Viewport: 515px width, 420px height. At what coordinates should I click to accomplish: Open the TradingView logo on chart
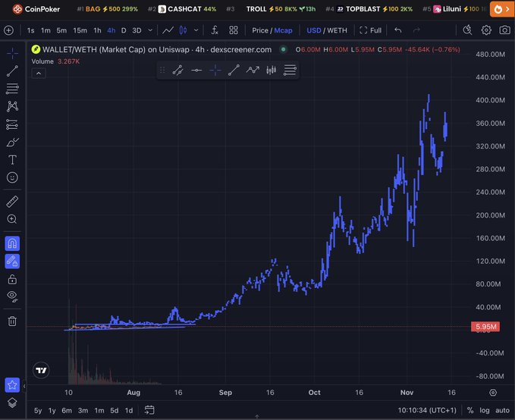coord(41,371)
